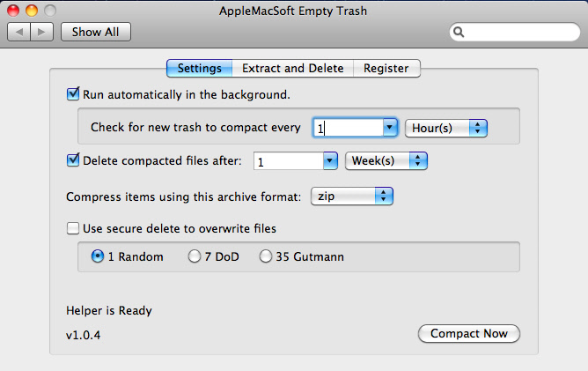Click the check interval number field

point(349,128)
